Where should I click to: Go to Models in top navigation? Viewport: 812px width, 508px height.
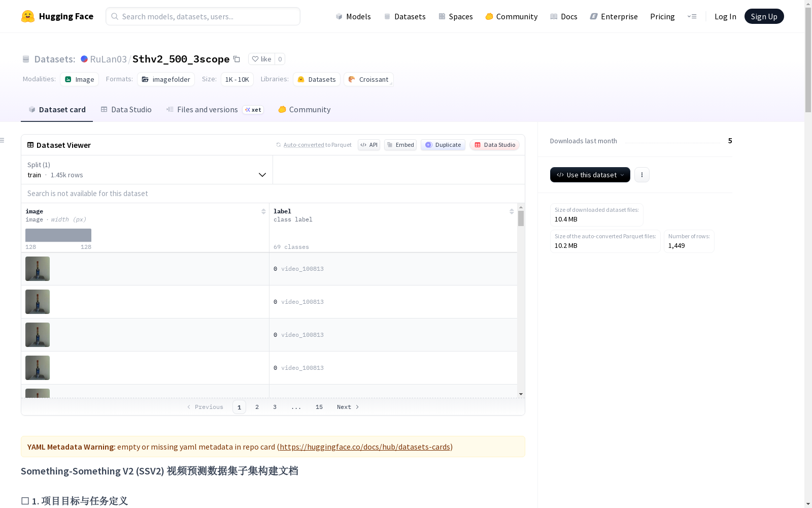(x=353, y=16)
